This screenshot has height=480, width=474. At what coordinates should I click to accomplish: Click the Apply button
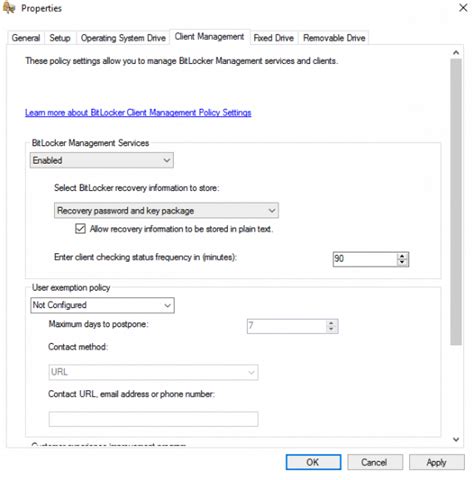(436, 462)
